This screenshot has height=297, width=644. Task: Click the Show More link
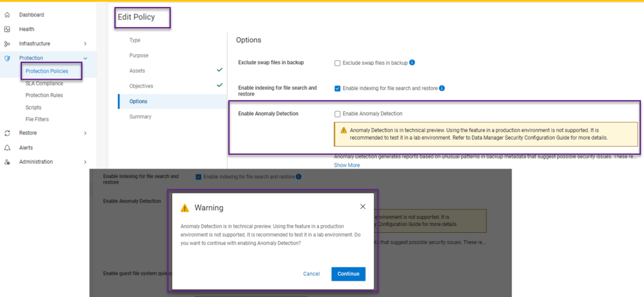(347, 165)
